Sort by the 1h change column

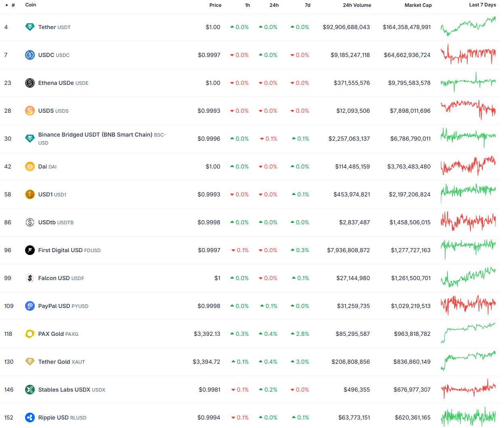248,5
